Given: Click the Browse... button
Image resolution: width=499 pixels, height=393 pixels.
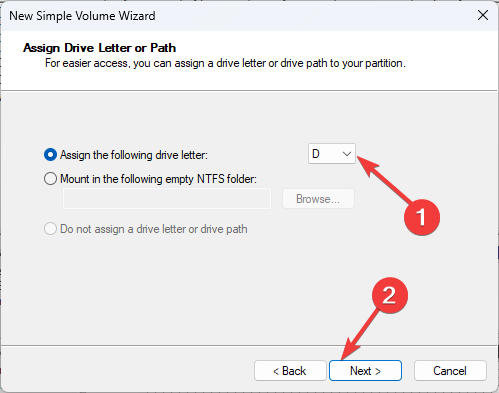Looking at the screenshot, I should click(x=318, y=199).
